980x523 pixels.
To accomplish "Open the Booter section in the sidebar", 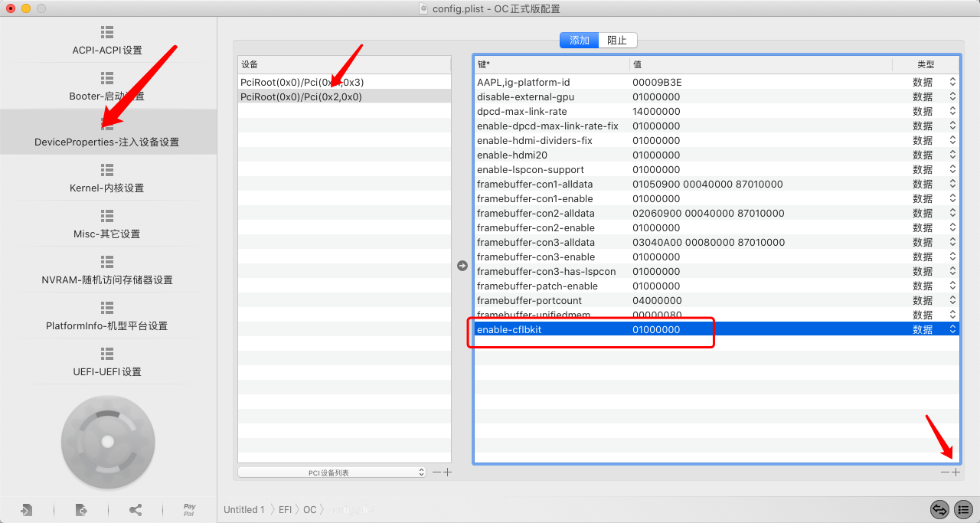I will (x=107, y=87).
